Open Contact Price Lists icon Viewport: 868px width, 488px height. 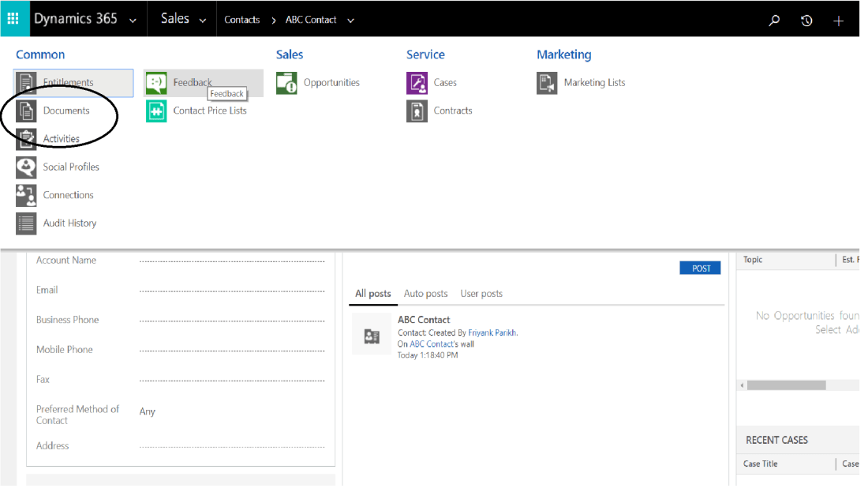click(156, 111)
